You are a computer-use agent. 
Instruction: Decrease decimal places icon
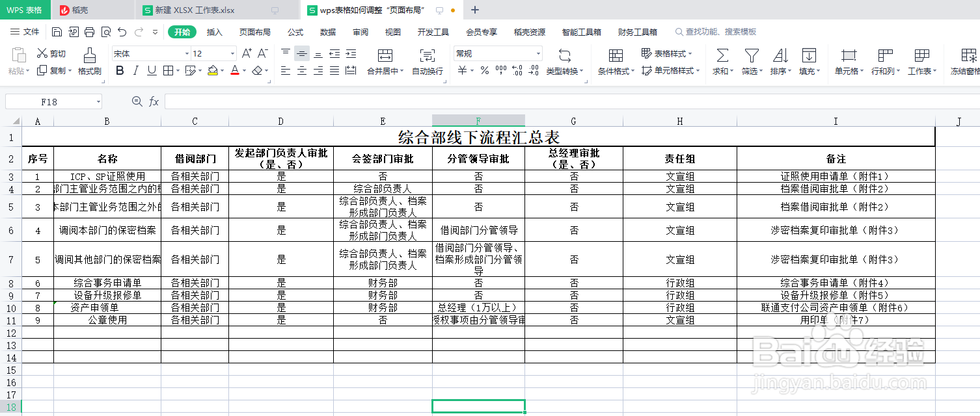tap(534, 70)
